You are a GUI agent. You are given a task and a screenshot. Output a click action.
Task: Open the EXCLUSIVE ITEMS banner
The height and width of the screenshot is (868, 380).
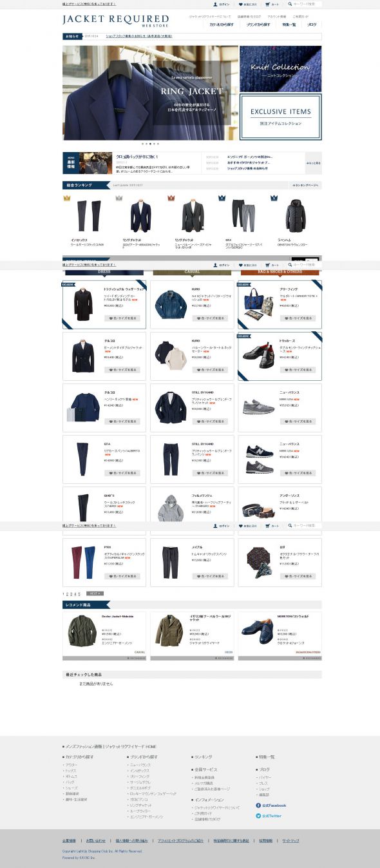(x=281, y=116)
